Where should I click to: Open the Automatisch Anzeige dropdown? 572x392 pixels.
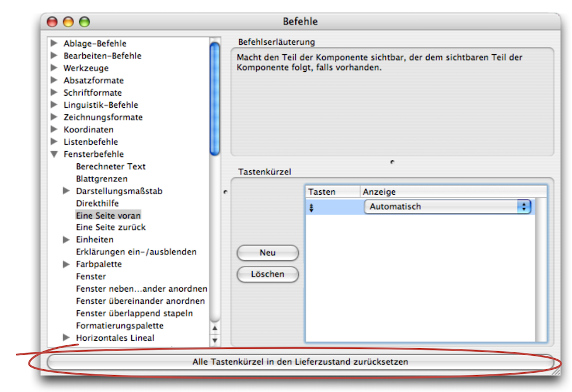point(447,207)
